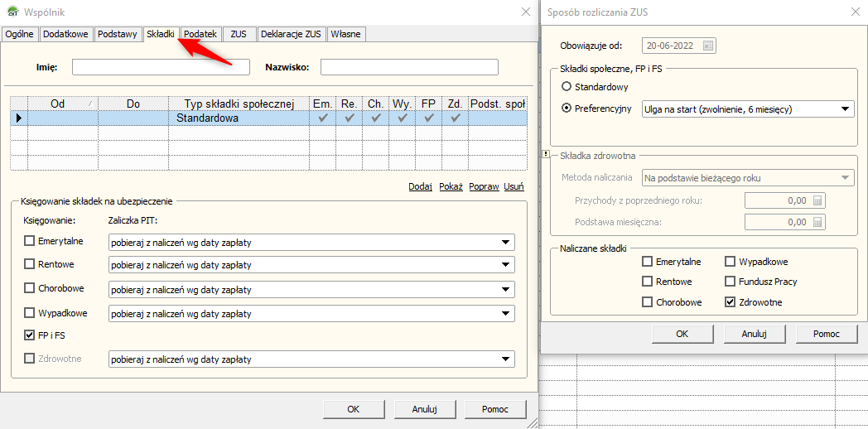Switch to the Ogólne tab

click(x=20, y=34)
